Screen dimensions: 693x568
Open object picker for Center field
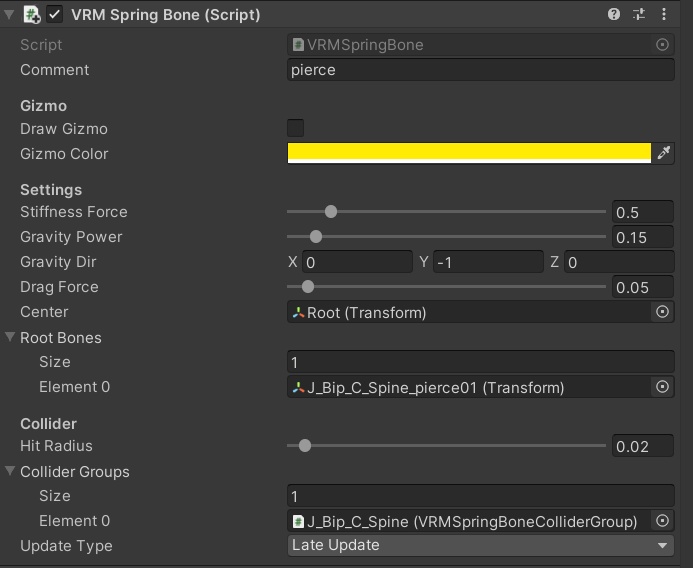[662, 312]
